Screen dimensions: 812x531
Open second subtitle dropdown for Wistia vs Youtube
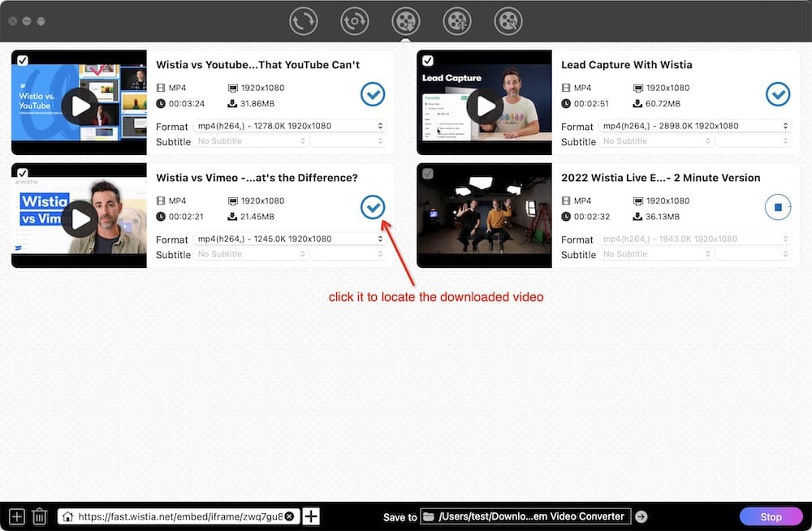(348, 141)
